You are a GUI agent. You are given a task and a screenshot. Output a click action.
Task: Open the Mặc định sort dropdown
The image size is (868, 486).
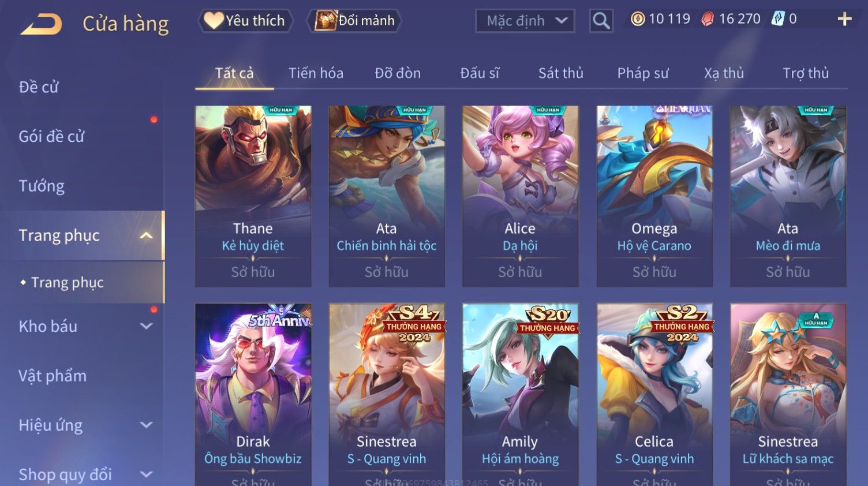(x=525, y=21)
